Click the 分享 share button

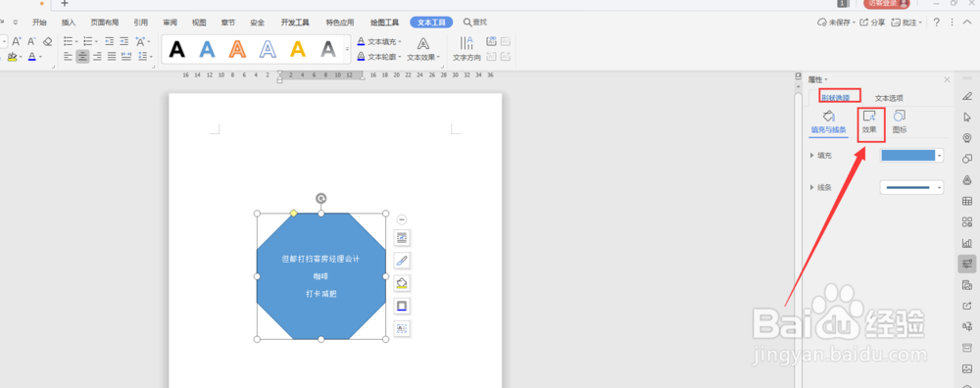point(872,23)
